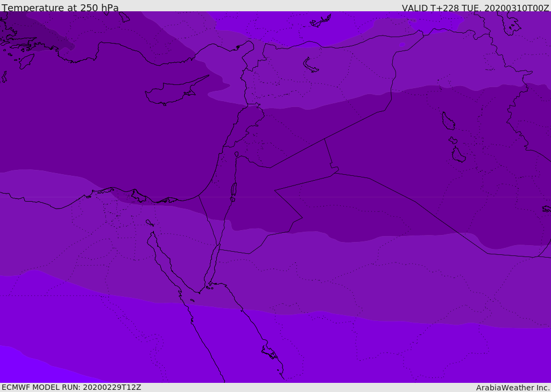Click the 'ArabiaWeather Inc' credit text
Image resolution: width=551 pixels, height=392 pixels.
(512, 388)
